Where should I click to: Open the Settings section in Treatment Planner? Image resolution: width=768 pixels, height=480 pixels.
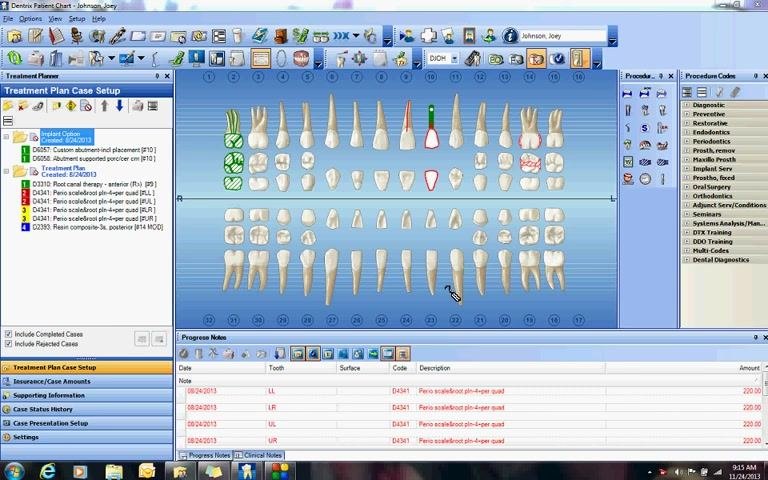click(x=87, y=437)
